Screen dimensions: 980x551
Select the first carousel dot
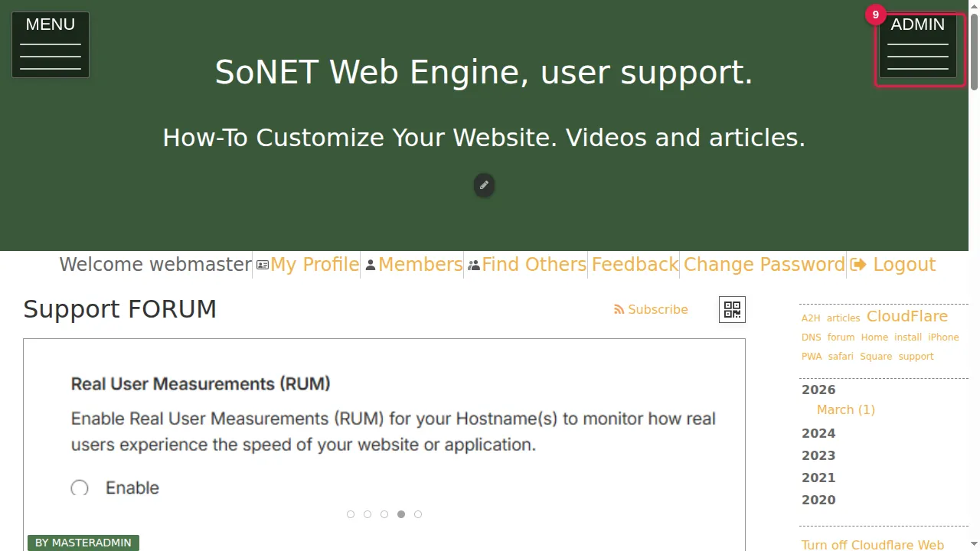click(351, 514)
